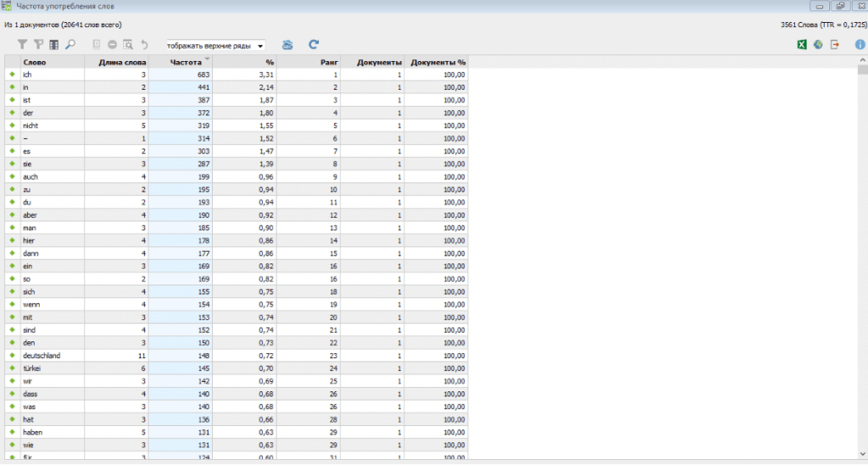
Task: Click the '3561 Слова (TTR = 0,1725)' text
Action: 823,25
